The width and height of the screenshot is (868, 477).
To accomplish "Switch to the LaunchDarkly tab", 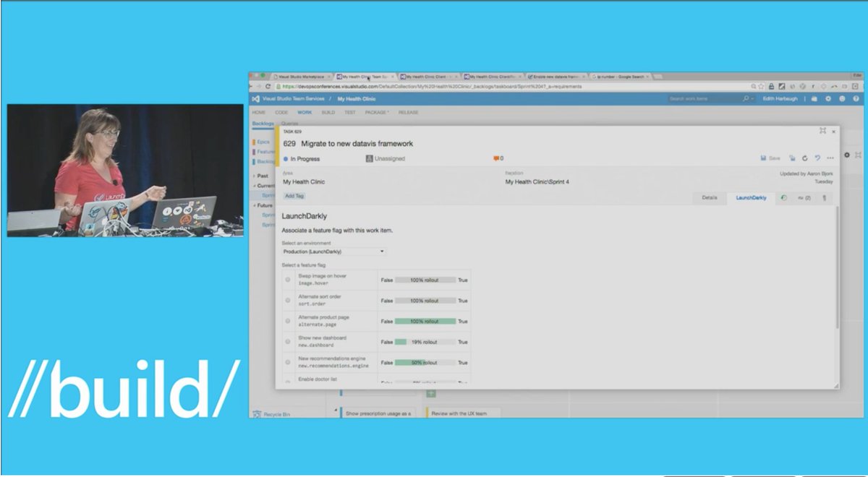I will (x=751, y=197).
